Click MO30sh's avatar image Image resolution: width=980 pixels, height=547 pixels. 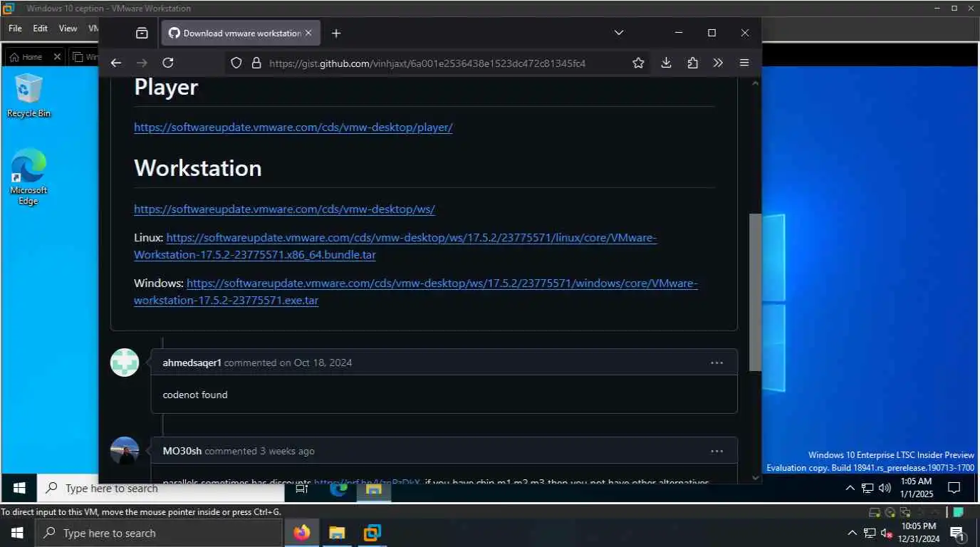click(x=125, y=451)
